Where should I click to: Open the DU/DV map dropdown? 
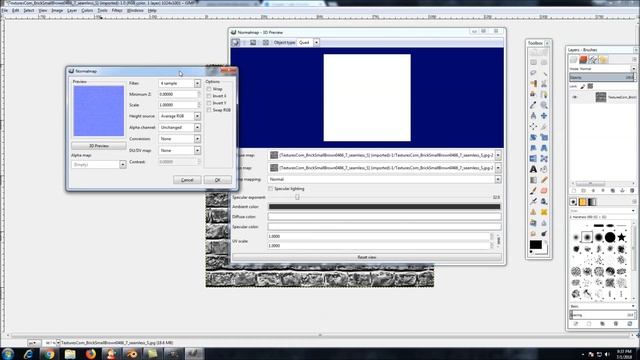coord(180,150)
